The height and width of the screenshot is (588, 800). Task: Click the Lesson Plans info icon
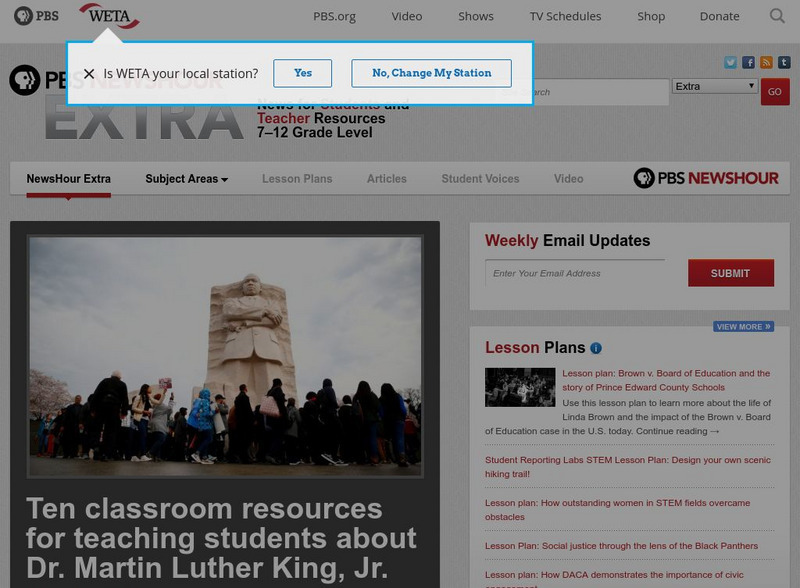[596, 348]
